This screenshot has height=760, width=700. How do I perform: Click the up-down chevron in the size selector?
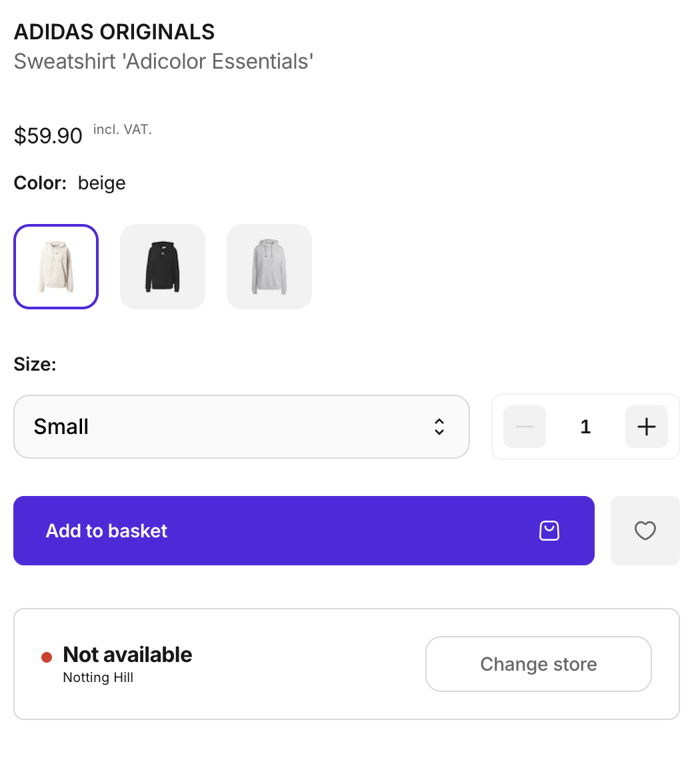click(x=439, y=427)
